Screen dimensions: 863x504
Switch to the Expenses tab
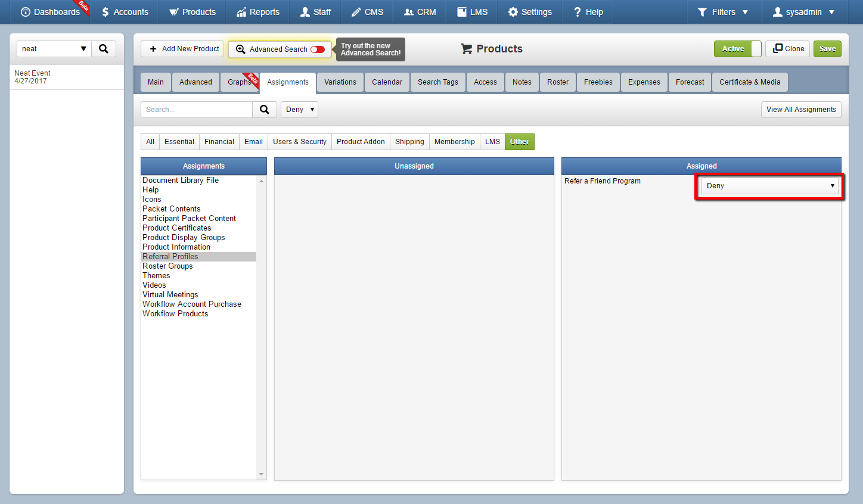pos(644,82)
